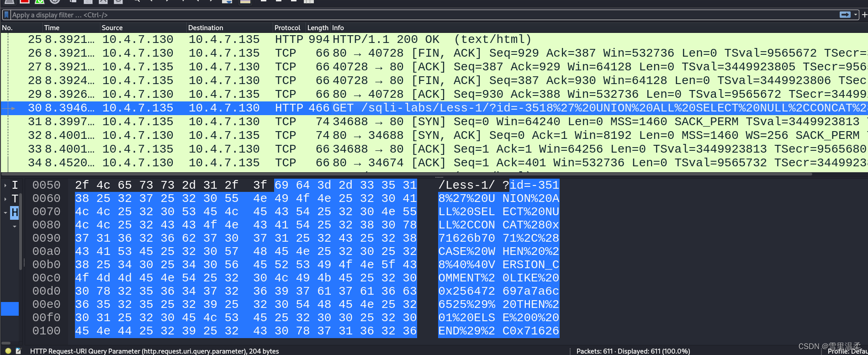Screen dimensions: 868x355
Task: Click hex offset 0070 in bytes pane
Action: 47,212
